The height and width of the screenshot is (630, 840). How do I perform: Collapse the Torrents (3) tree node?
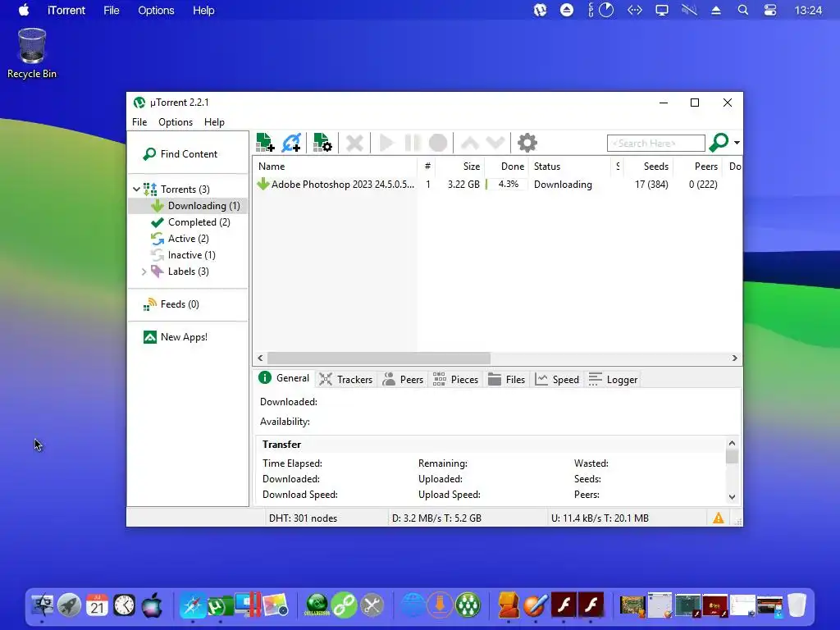click(137, 189)
